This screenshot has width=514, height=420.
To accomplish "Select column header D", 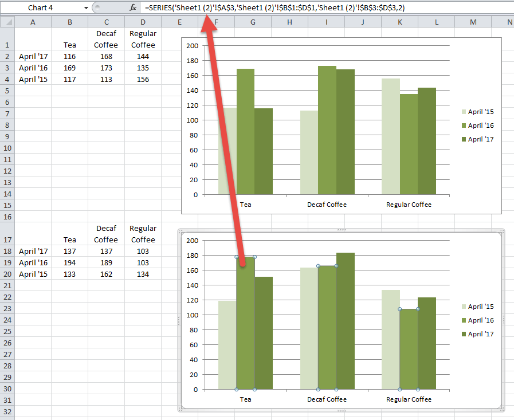I will [143, 22].
